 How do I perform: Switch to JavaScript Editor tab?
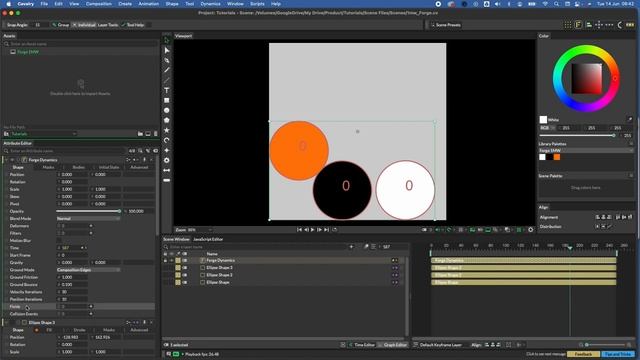point(208,239)
